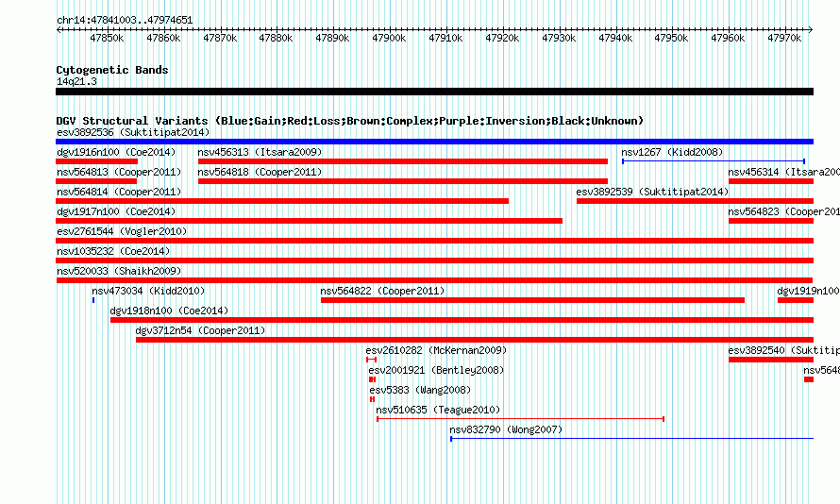The width and height of the screenshot is (840, 504).
Task: Click the chr14:47841003..47974651 coordinates text
Action: 125,20
